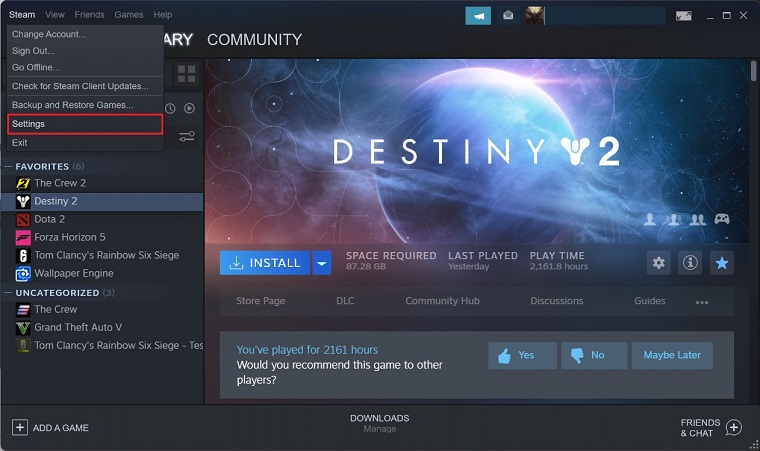Open library filter sliders icon

(x=187, y=136)
